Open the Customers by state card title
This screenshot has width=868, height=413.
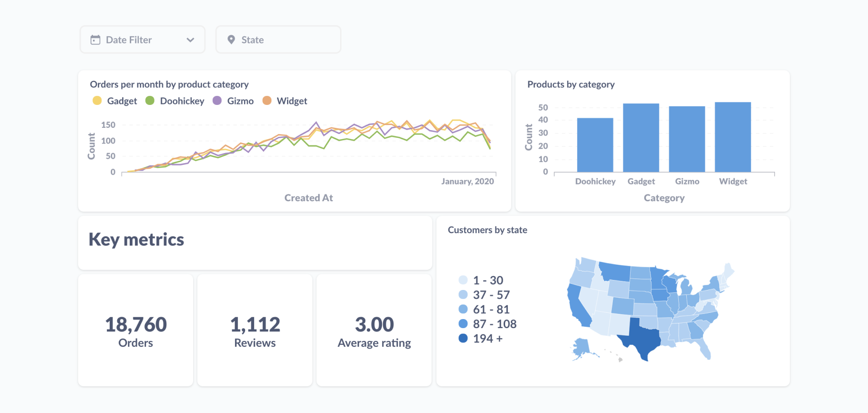(x=487, y=230)
